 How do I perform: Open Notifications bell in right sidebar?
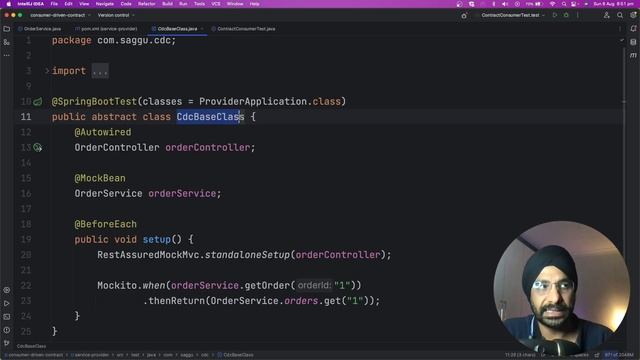tap(633, 29)
